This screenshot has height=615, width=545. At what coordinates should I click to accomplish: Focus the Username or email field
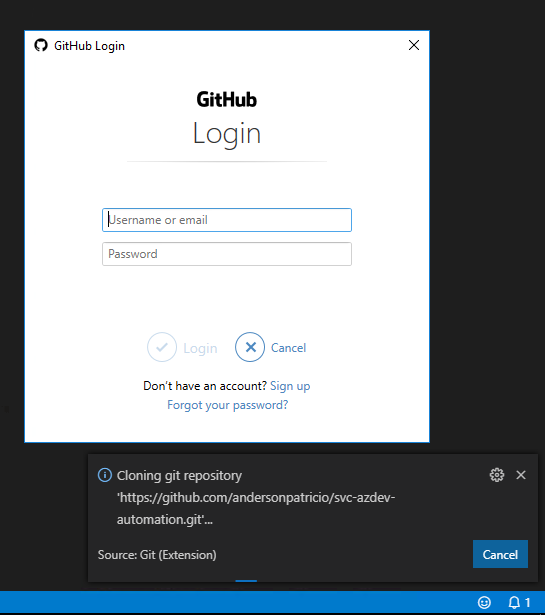point(227,220)
